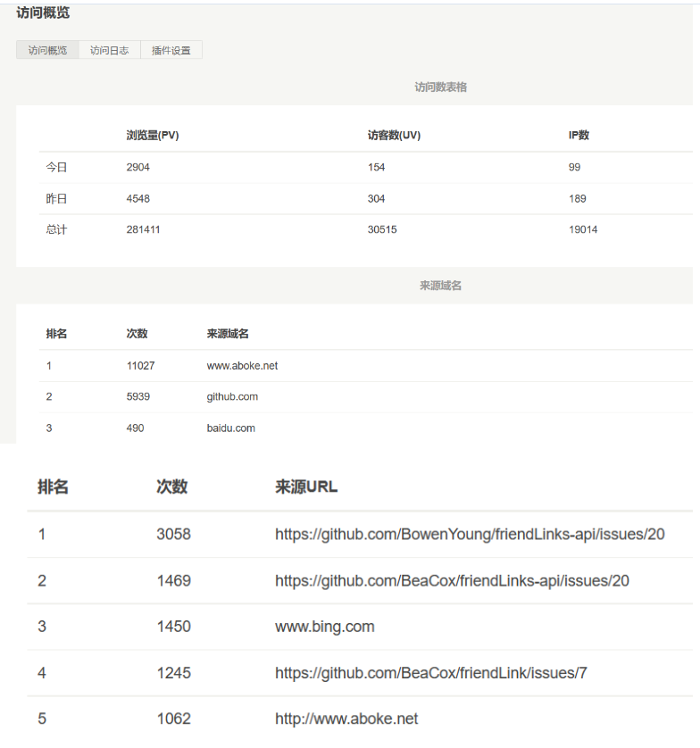Click the 来源URL column header
The image size is (700, 748).
click(x=306, y=486)
